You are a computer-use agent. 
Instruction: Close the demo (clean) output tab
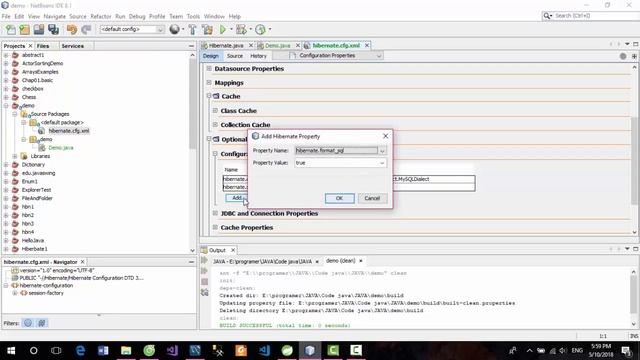[x=361, y=261]
